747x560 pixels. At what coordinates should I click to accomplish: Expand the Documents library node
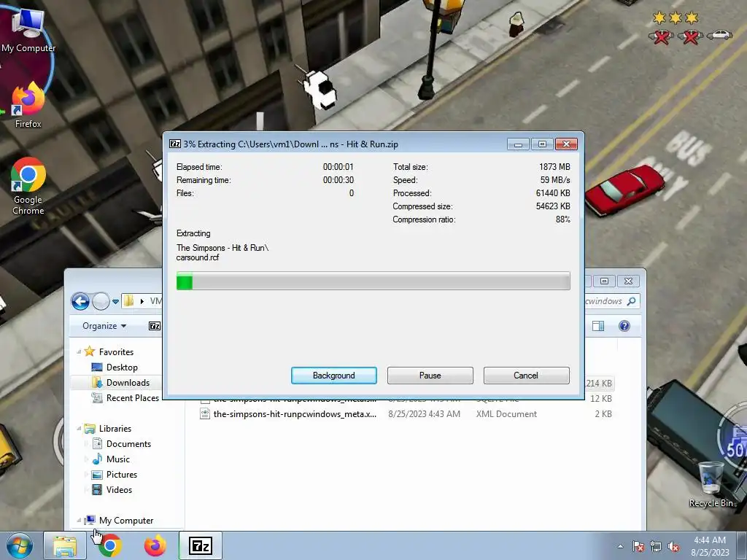pyautogui.click(x=86, y=444)
